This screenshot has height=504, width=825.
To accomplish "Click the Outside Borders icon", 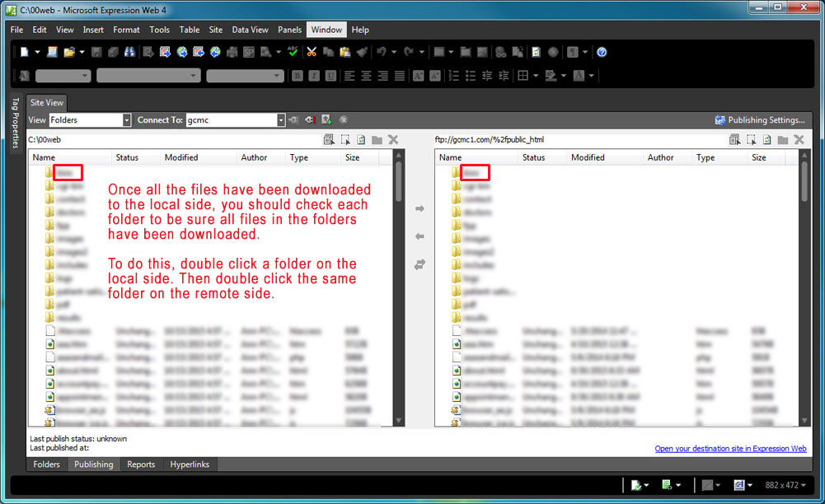I will (523, 76).
